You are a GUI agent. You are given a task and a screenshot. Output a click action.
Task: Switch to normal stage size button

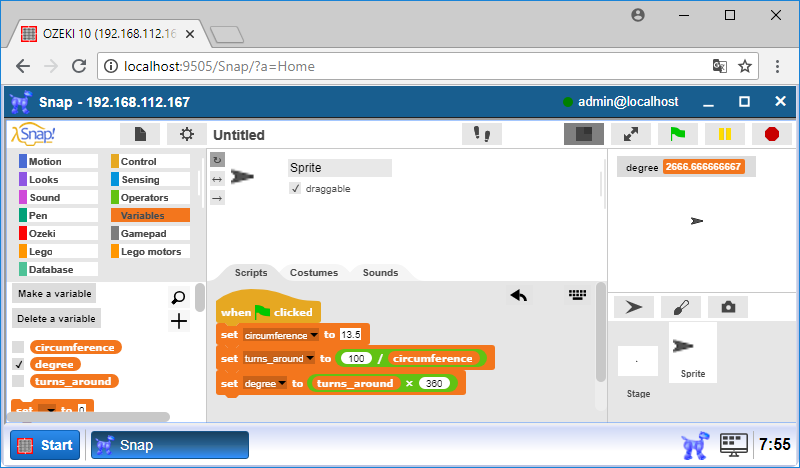[584, 134]
